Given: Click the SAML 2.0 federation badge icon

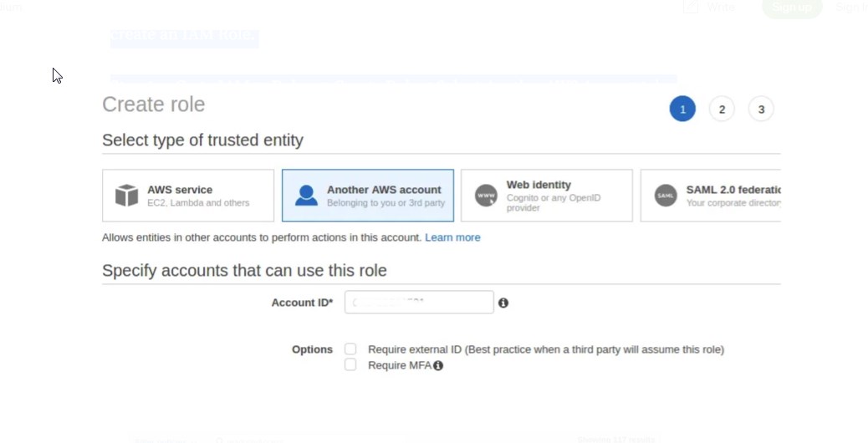Looking at the screenshot, I should coord(666,196).
